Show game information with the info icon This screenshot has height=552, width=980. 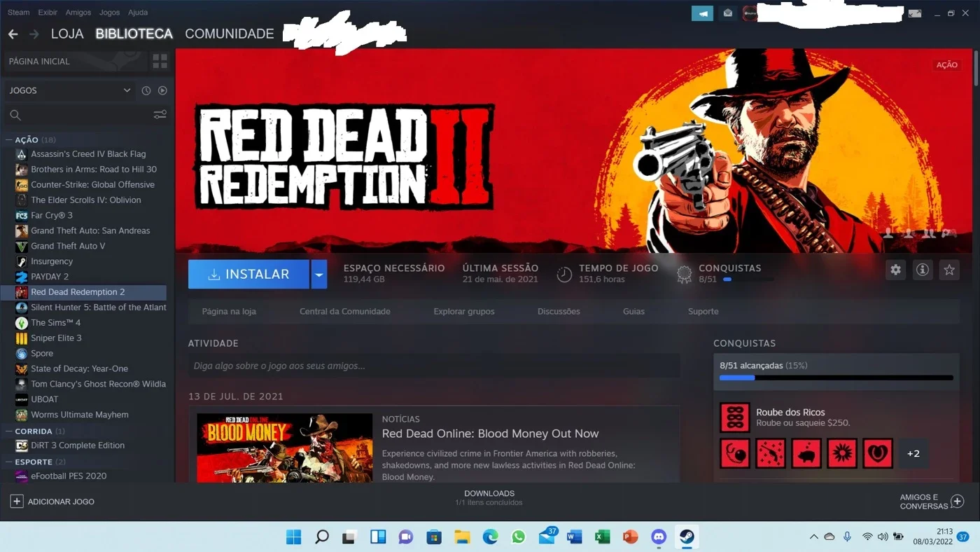click(923, 270)
